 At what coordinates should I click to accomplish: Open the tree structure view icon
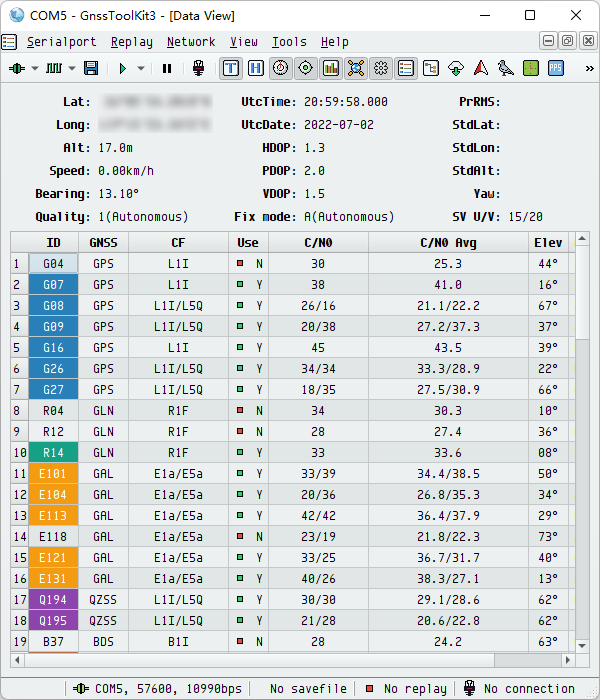pyautogui.click(x=431, y=68)
